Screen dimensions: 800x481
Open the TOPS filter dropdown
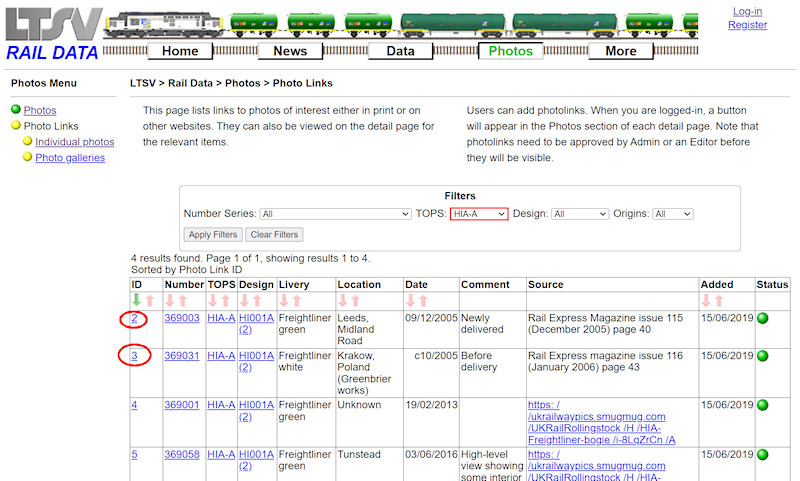tap(479, 214)
